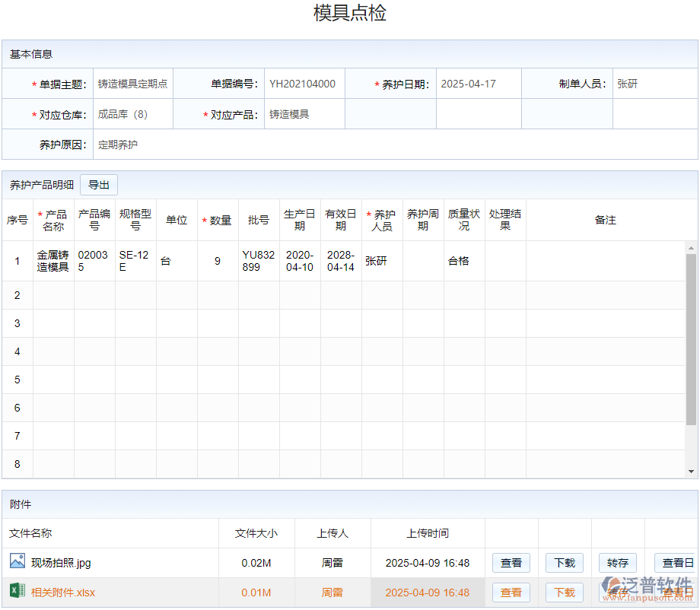Click the Excel icon beside 相关附件.xlsx
The height and width of the screenshot is (610, 700).
click(x=17, y=592)
